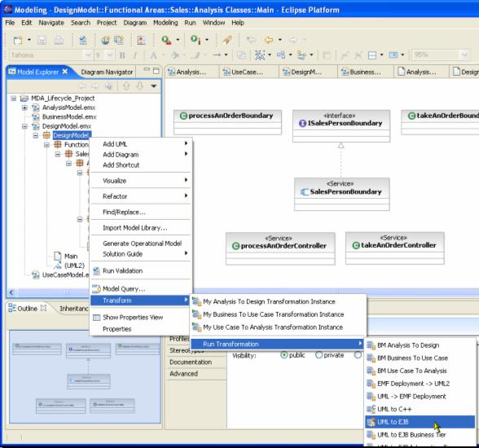Image resolution: width=479 pixels, height=448 pixels.
Task: Expand the AnalysisModel.emx tree node
Action: click(x=24, y=108)
